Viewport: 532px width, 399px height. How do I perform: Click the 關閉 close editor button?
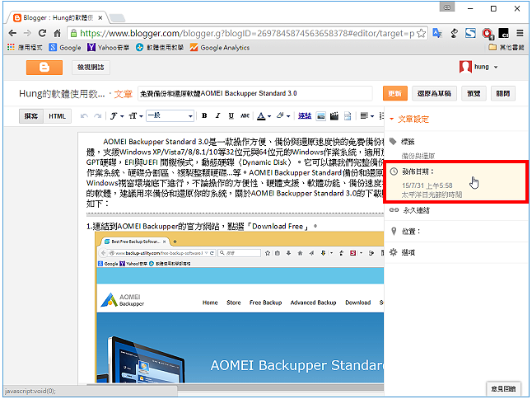point(503,93)
